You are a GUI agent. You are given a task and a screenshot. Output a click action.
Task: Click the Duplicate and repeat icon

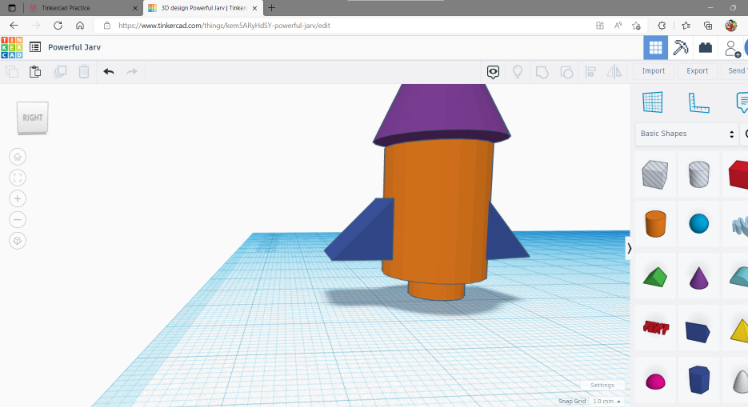60,72
